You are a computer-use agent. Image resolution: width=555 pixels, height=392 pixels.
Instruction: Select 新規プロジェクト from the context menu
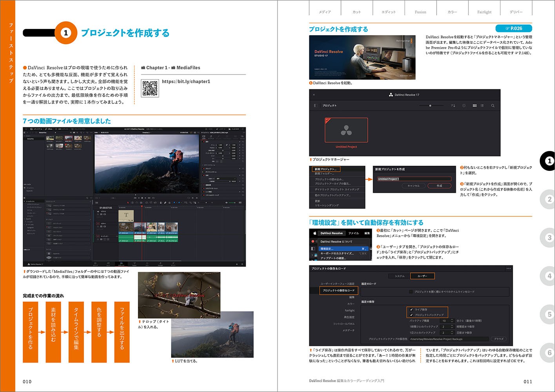click(326, 169)
